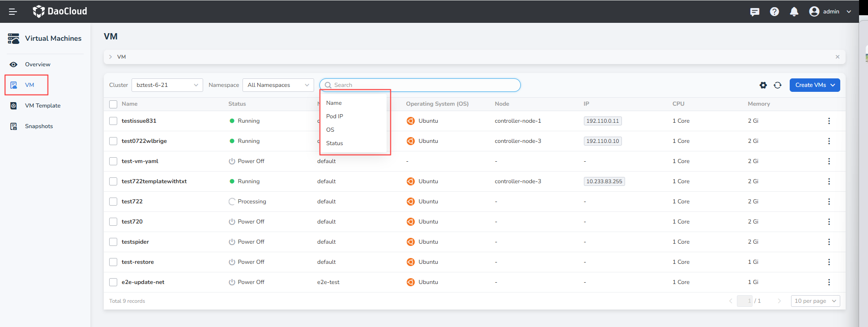Open the Cluster dropdown bztest-6-21

[167, 85]
